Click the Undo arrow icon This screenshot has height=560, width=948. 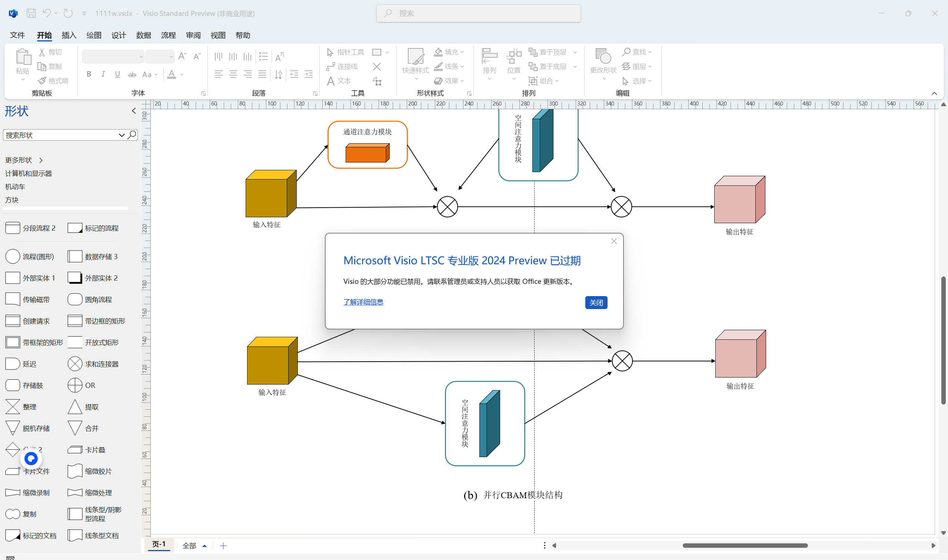[46, 13]
